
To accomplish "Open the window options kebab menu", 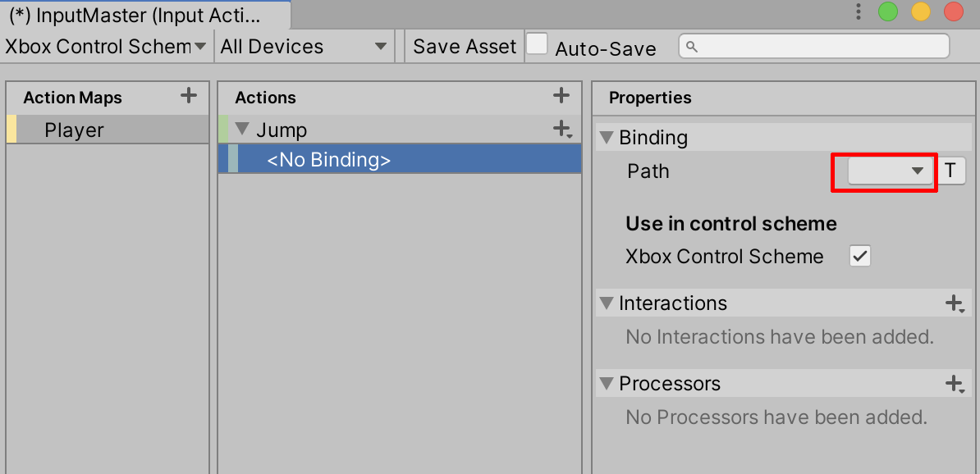I will 859,11.
